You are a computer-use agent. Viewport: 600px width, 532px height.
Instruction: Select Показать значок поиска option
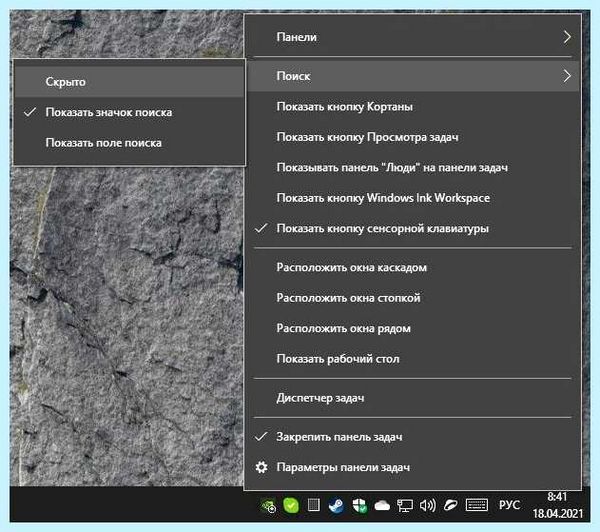tap(129, 112)
